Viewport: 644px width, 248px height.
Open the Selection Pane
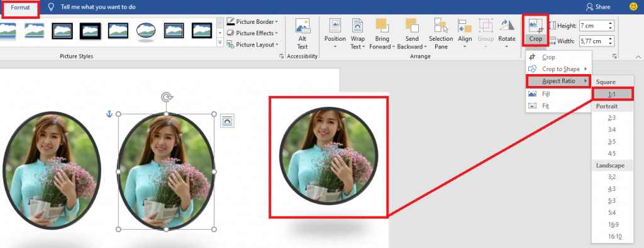tap(441, 34)
